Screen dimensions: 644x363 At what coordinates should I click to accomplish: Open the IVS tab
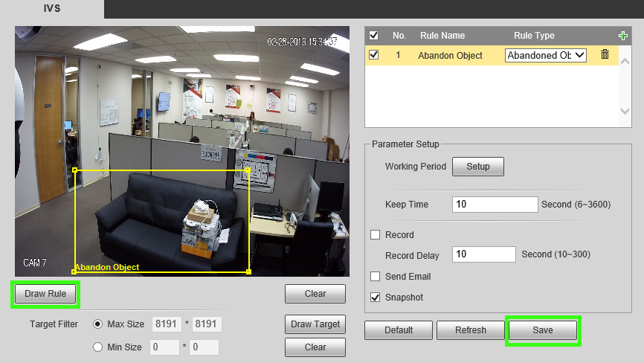pos(52,8)
